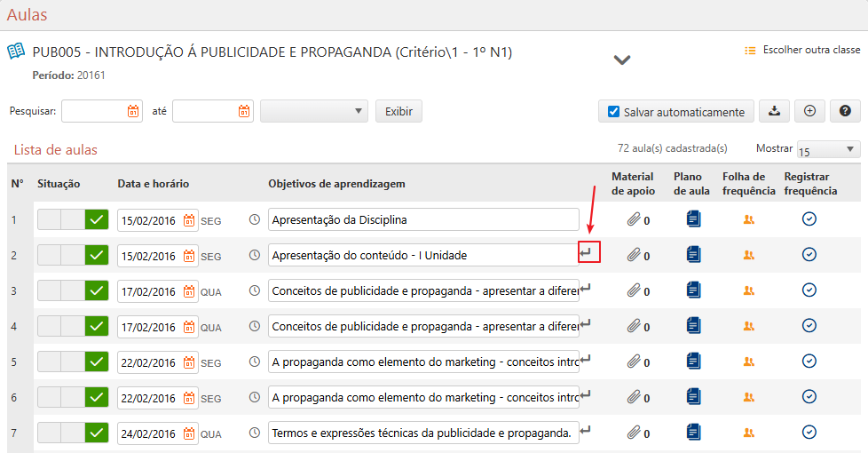Open paperclip support material for lesson 1
The image size is (868, 453).
point(634,220)
